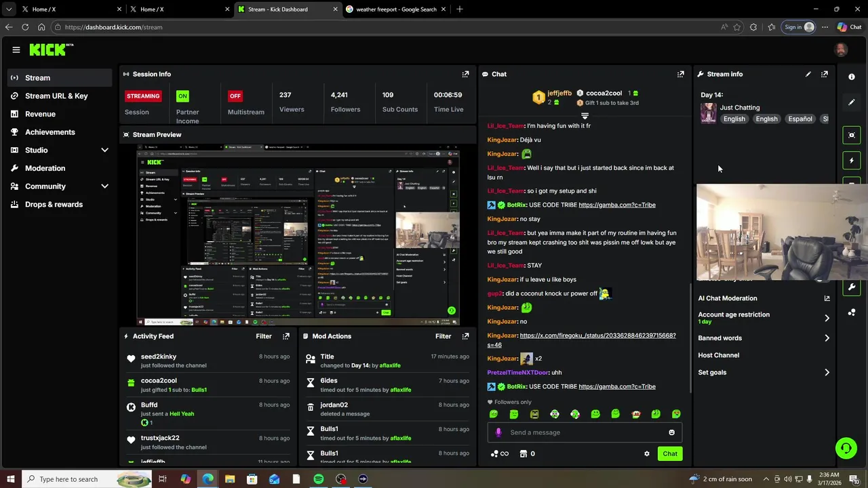Viewport: 868px width, 488px height.
Task: Open the shop icon below the chat input
Action: (524, 454)
